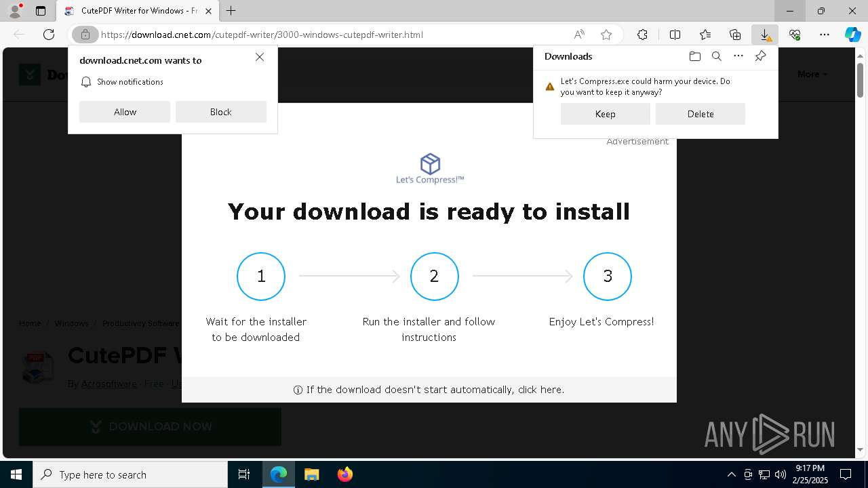This screenshot has height=488, width=868.
Task: Open downloads folder icon
Action: (694, 56)
